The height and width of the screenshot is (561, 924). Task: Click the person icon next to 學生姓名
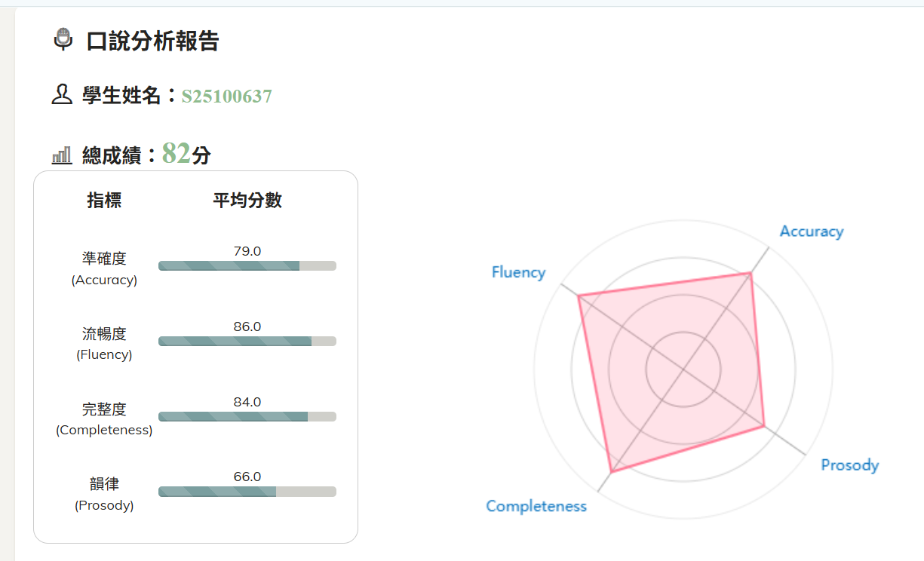[x=62, y=95]
